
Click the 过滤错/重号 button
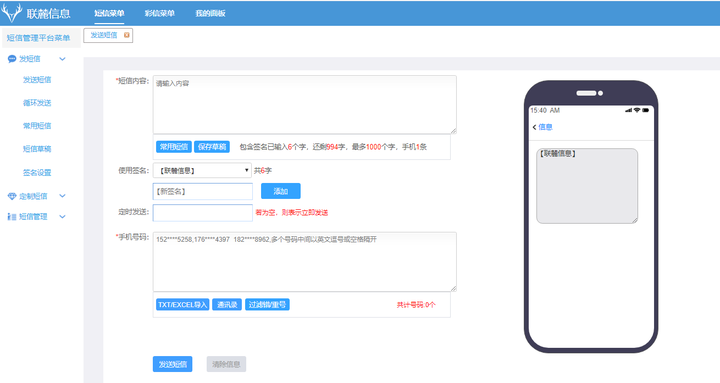click(x=267, y=304)
